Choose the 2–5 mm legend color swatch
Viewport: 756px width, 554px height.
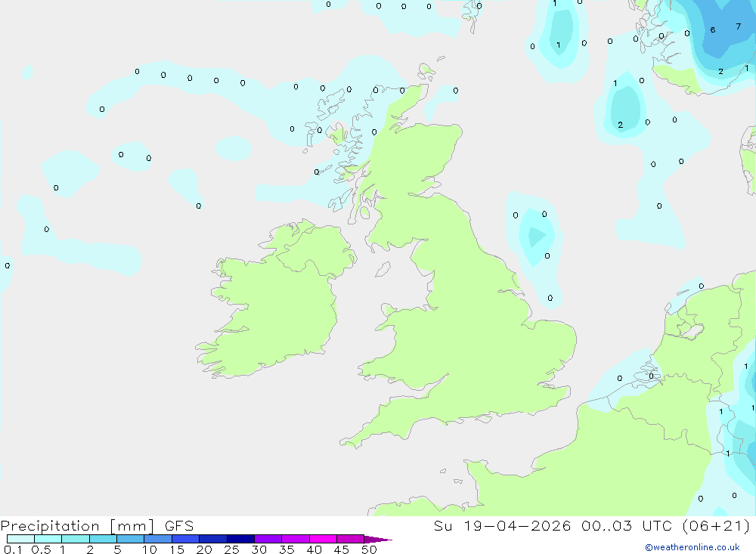click(x=103, y=539)
